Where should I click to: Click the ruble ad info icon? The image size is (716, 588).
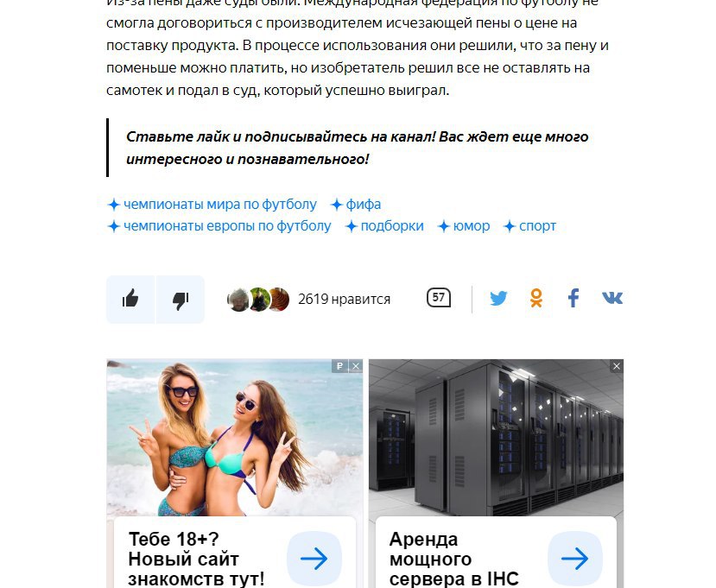click(339, 366)
